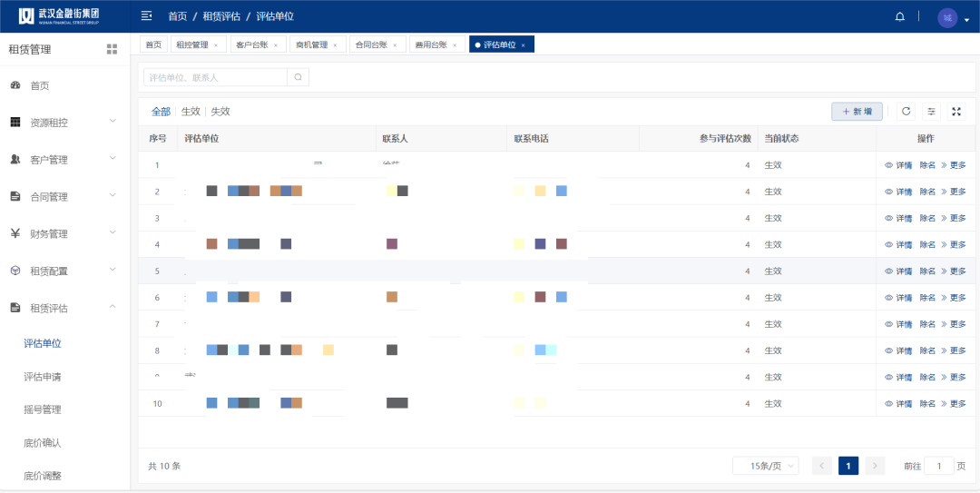The height and width of the screenshot is (493, 980).
Task: Expand the 财务管理 sidebar menu
Action: (x=113, y=232)
